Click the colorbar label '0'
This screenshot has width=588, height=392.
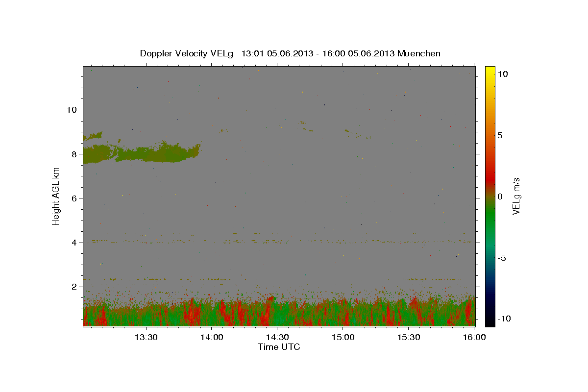500,196
